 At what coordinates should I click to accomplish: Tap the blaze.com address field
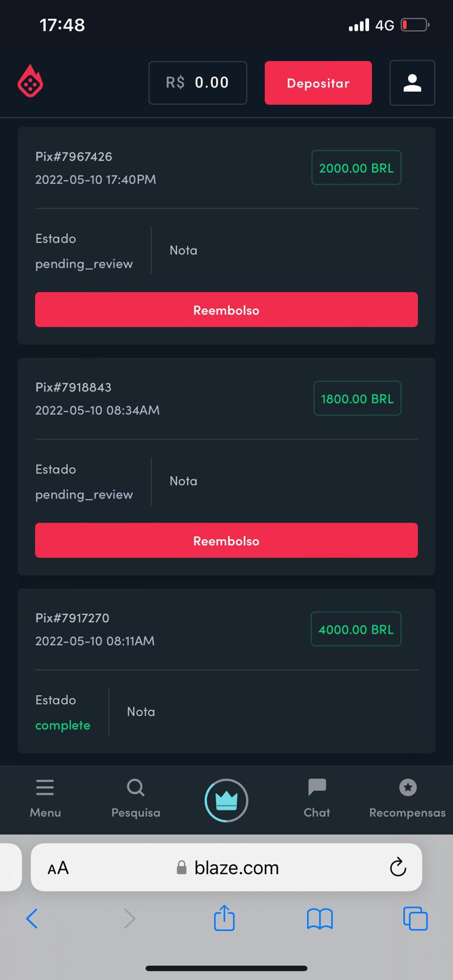227,867
